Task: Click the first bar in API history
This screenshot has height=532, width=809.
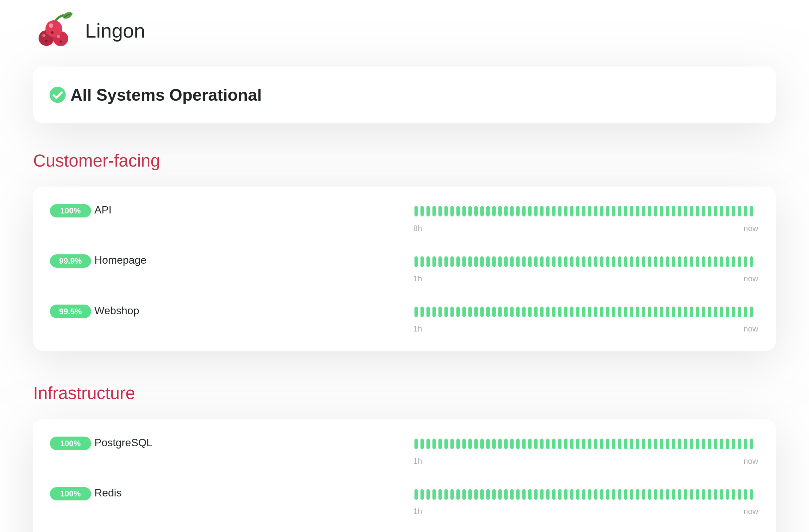Action: [x=416, y=211]
